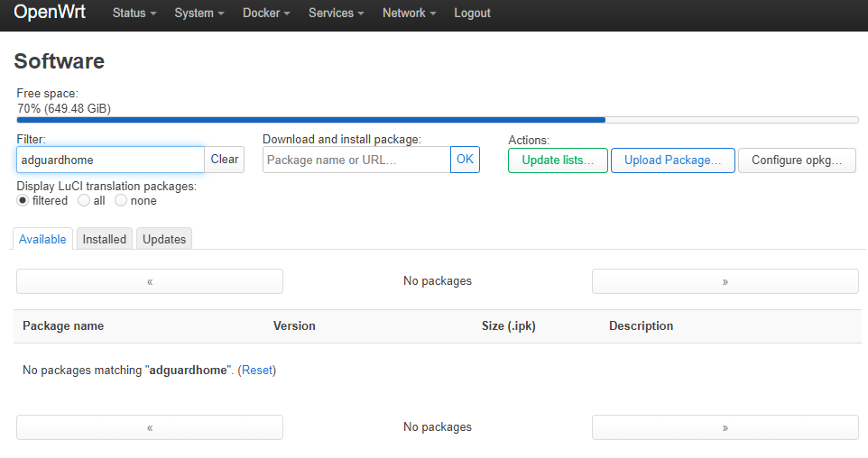Screen dimensions: 868x458
Task: Expand the Services menu
Action: pos(336,14)
